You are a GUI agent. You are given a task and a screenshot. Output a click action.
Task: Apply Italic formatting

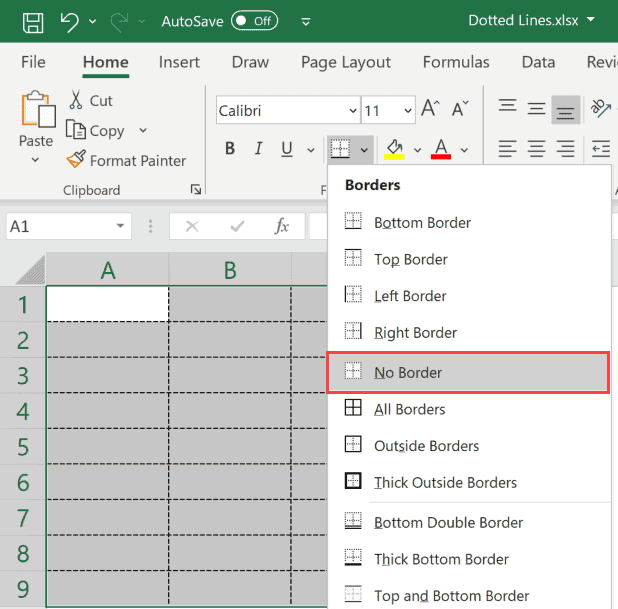point(258,149)
